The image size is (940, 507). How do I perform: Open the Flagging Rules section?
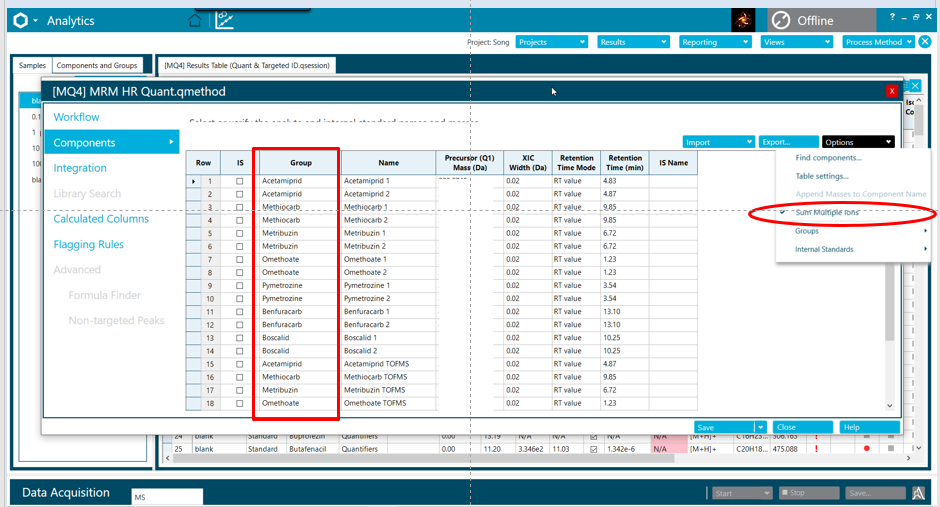click(x=88, y=245)
